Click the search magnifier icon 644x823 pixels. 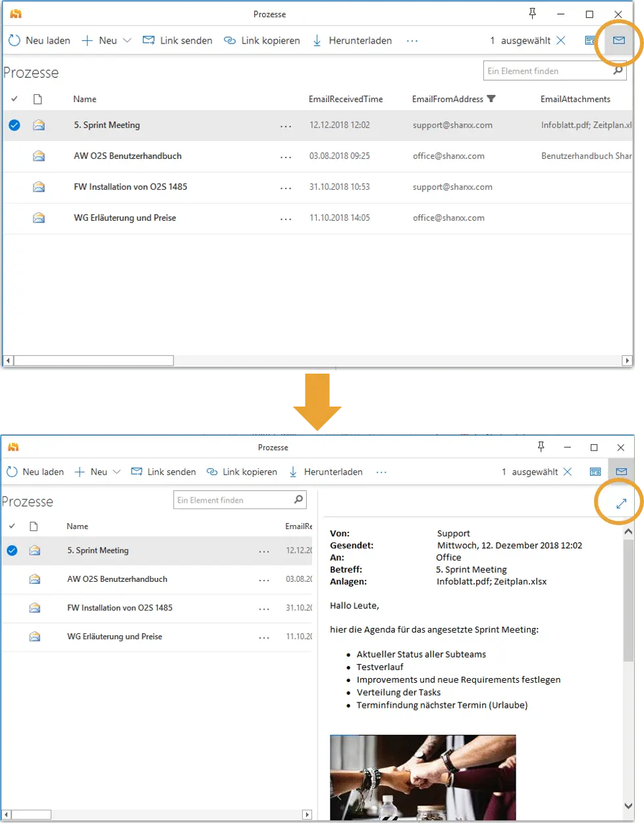coord(617,71)
